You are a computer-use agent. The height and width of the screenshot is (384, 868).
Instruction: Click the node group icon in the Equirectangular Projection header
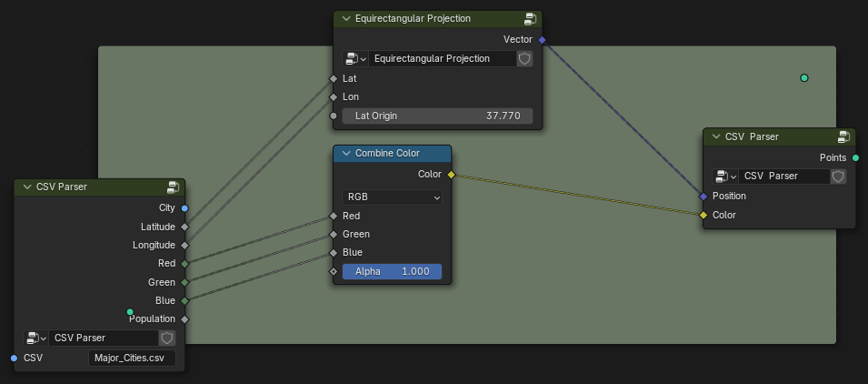click(530, 19)
